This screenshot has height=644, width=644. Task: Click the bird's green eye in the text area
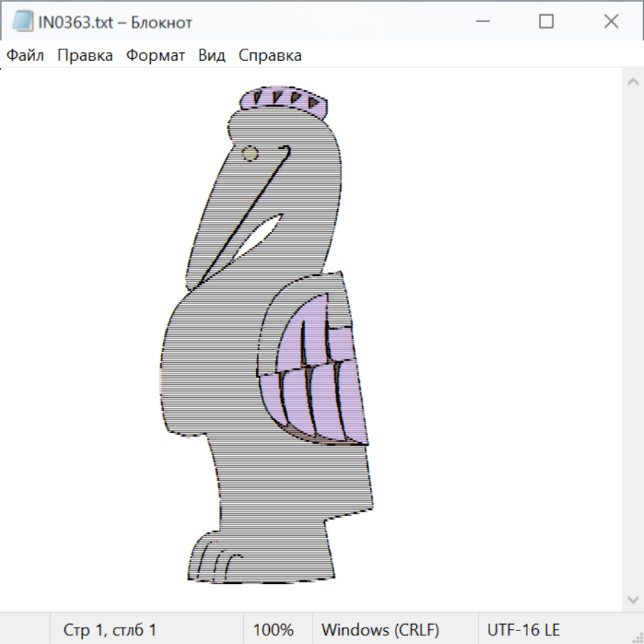250,153
